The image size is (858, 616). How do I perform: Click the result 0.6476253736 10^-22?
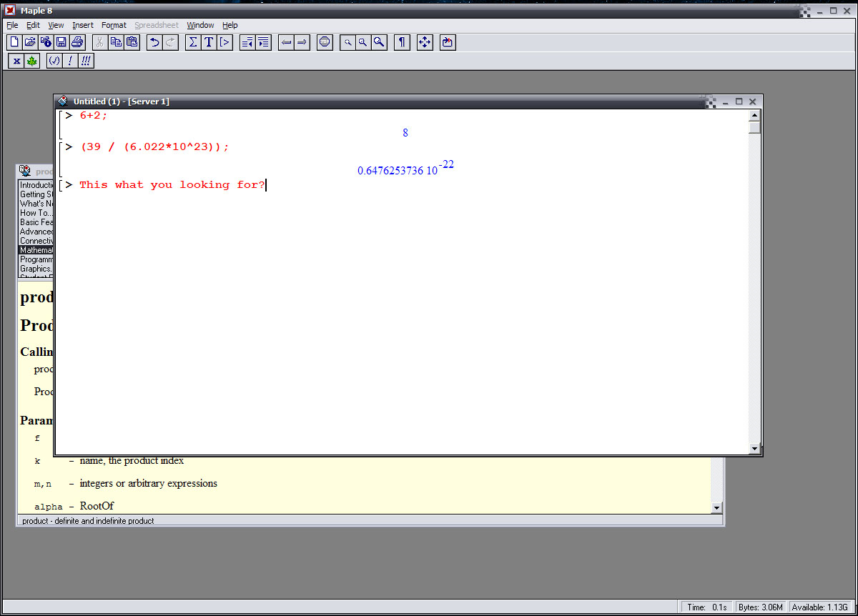pyautogui.click(x=405, y=169)
